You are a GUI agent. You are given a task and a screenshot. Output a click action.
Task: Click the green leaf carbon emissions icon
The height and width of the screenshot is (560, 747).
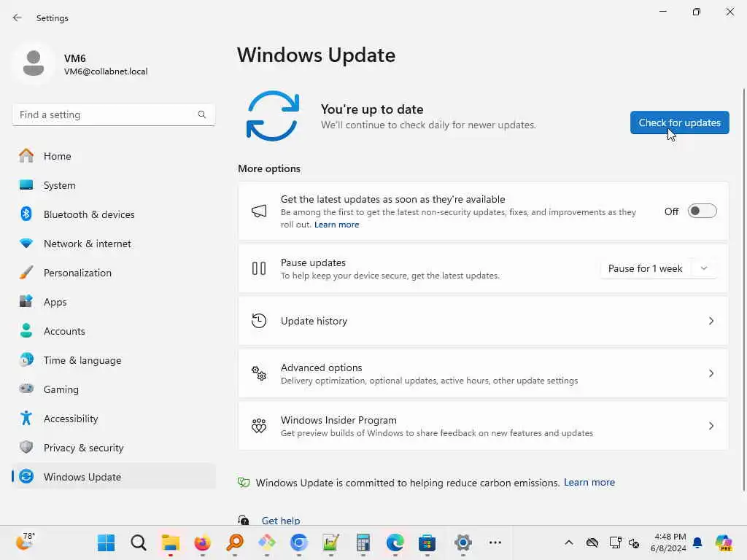[x=244, y=483]
